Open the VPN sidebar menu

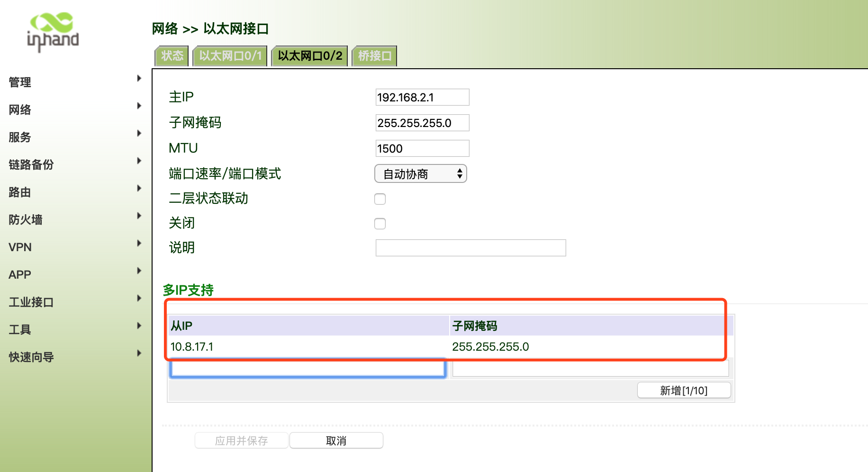coord(20,247)
